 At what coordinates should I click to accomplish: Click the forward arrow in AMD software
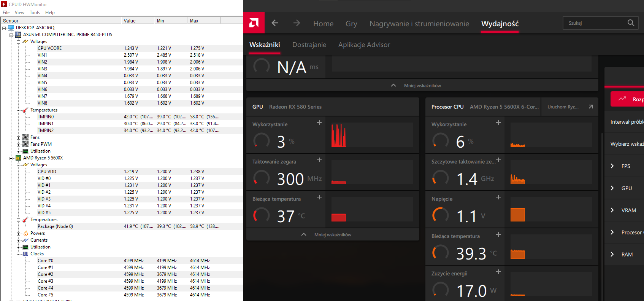pos(297,23)
